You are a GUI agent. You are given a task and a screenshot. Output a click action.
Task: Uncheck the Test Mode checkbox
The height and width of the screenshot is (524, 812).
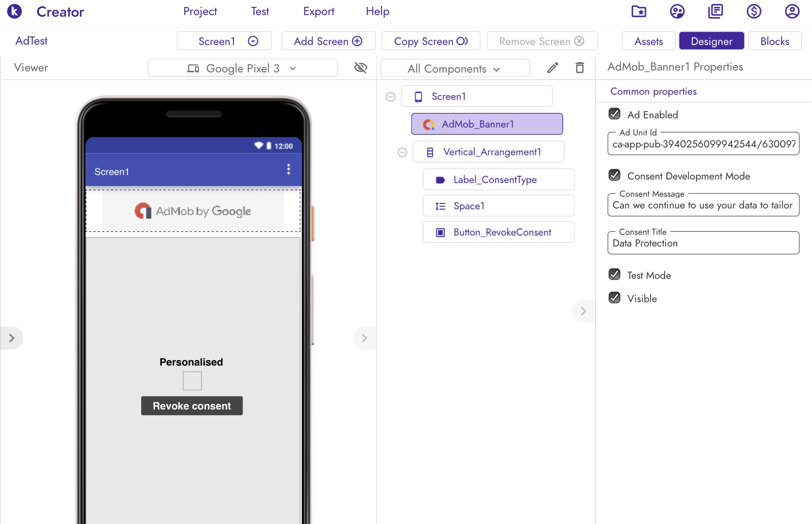(x=615, y=274)
